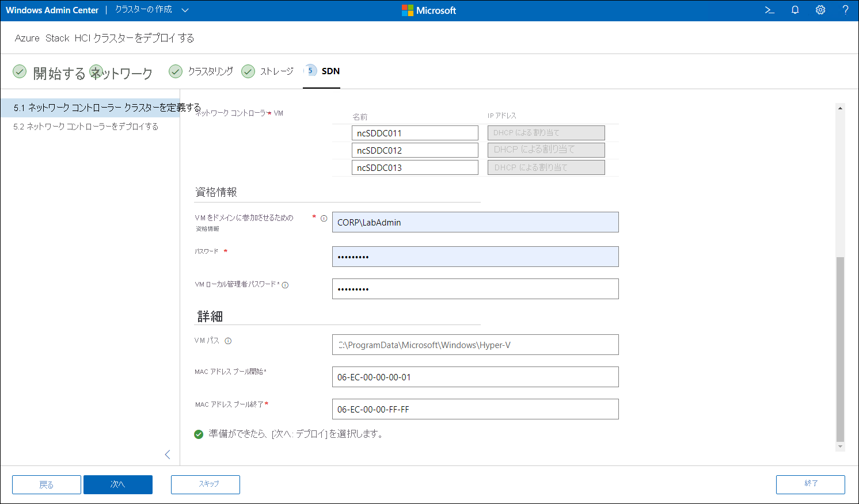
Task: Expand the クラスターの作成 dropdown chevron
Action: pyautogui.click(x=185, y=10)
